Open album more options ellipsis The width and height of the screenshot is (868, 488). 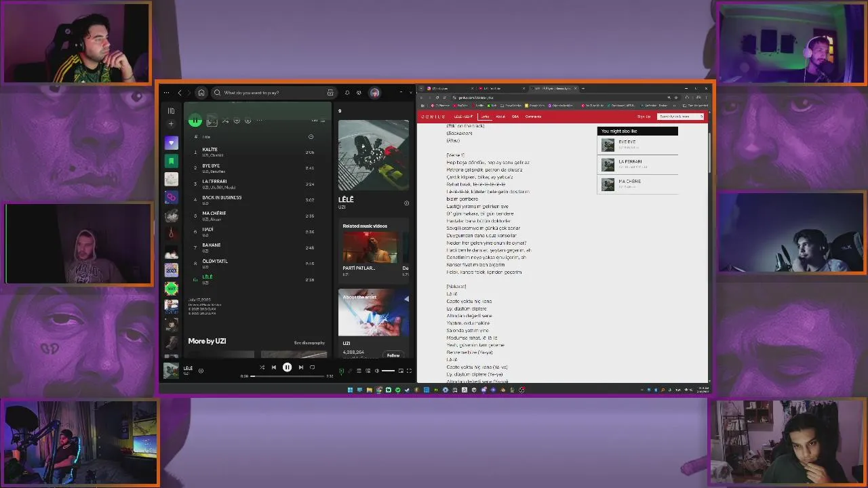click(x=259, y=121)
